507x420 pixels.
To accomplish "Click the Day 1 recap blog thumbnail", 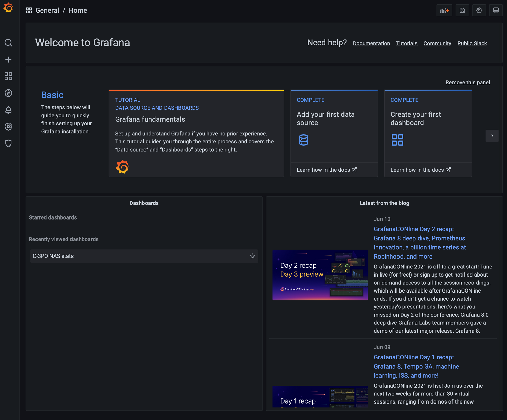I will point(320,396).
